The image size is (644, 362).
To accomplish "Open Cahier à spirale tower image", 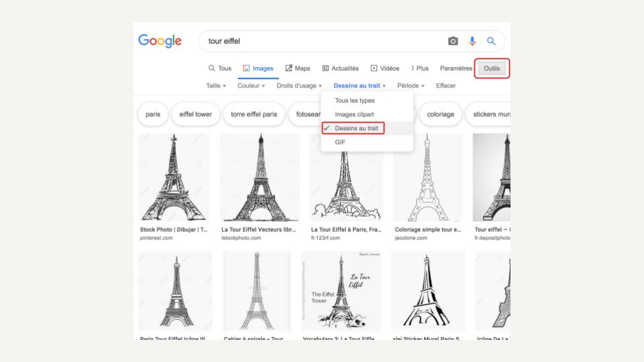I will [x=257, y=291].
